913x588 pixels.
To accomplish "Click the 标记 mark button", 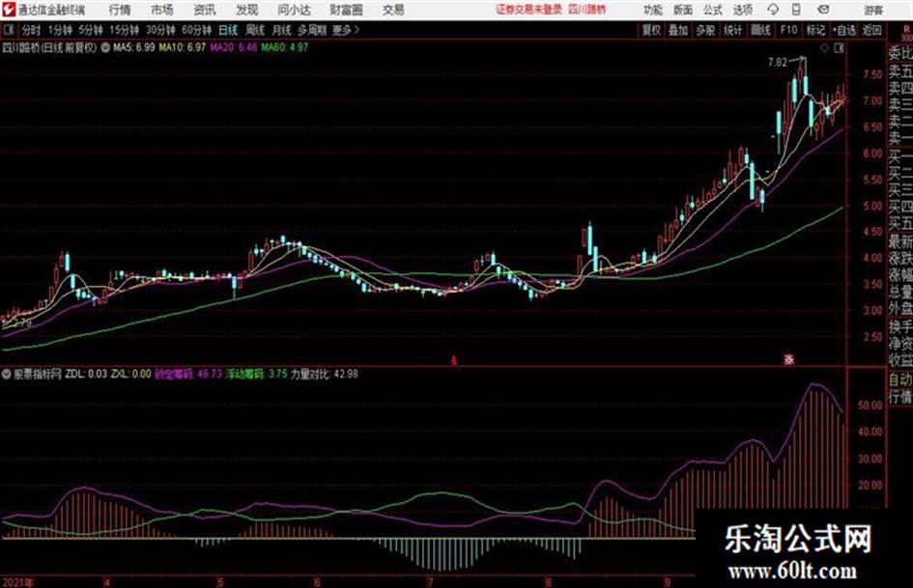I will click(x=815, y=30).
